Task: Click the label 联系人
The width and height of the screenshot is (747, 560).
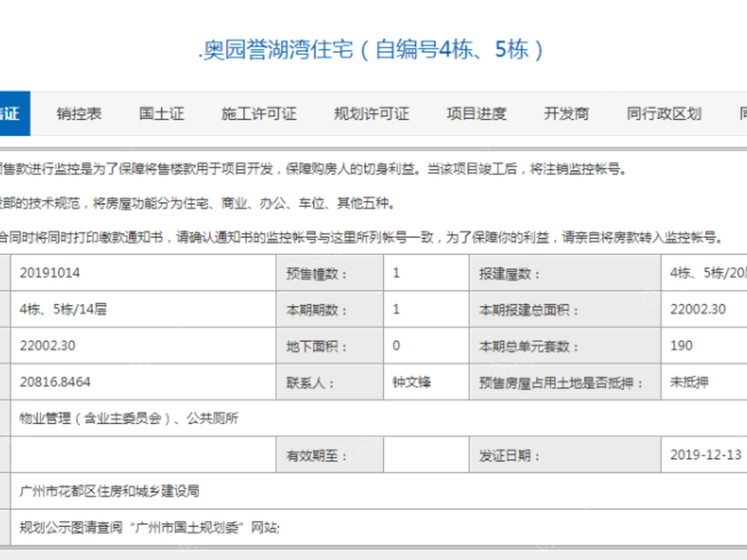Action: click(311, 383)
